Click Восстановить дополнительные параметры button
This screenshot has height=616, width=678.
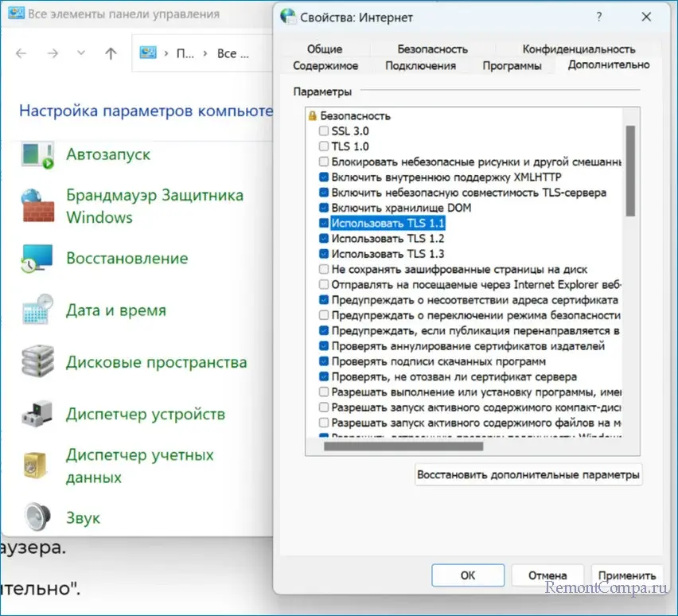(528, 475)
